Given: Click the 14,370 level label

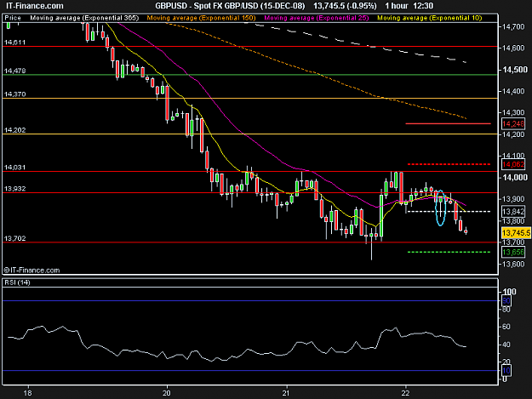Looking at the screenshot, I should 15,94.
